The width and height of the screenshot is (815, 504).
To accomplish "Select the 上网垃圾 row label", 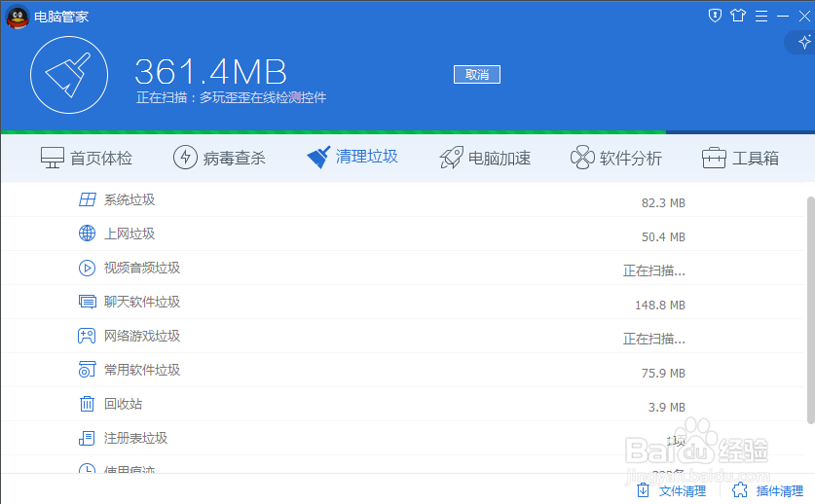I will coord(130,234).
